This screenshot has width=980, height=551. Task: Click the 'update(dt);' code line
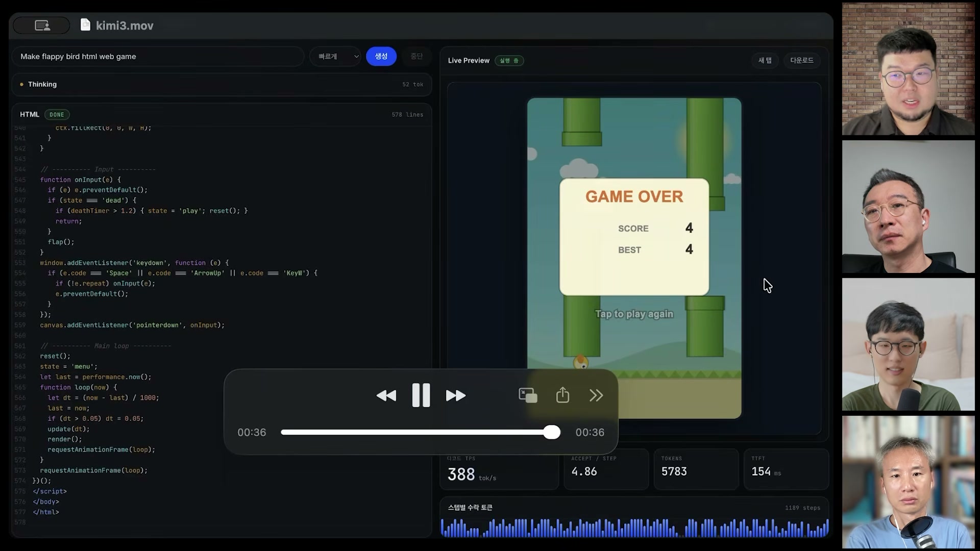68,429
